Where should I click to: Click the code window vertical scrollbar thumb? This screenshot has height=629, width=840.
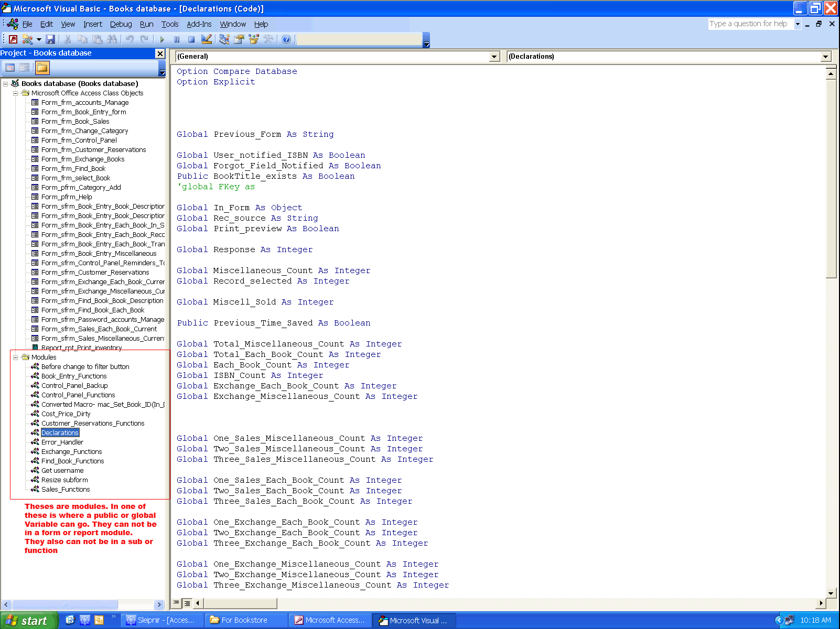pyautogui.click(x=831, y=178)
